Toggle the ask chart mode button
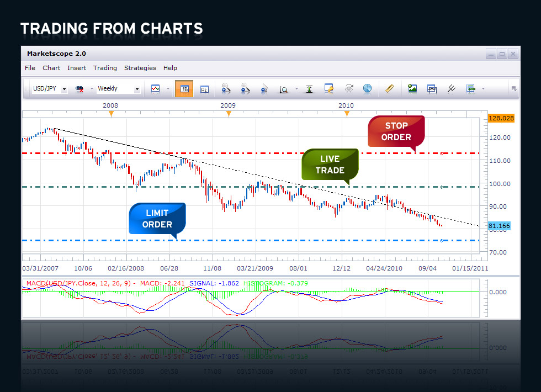 (x=204, y=89)
